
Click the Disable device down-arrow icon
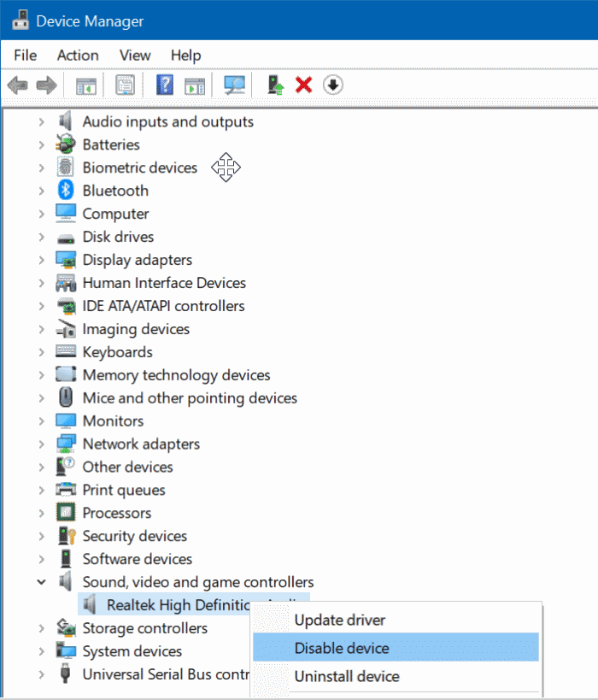(333, 85)
